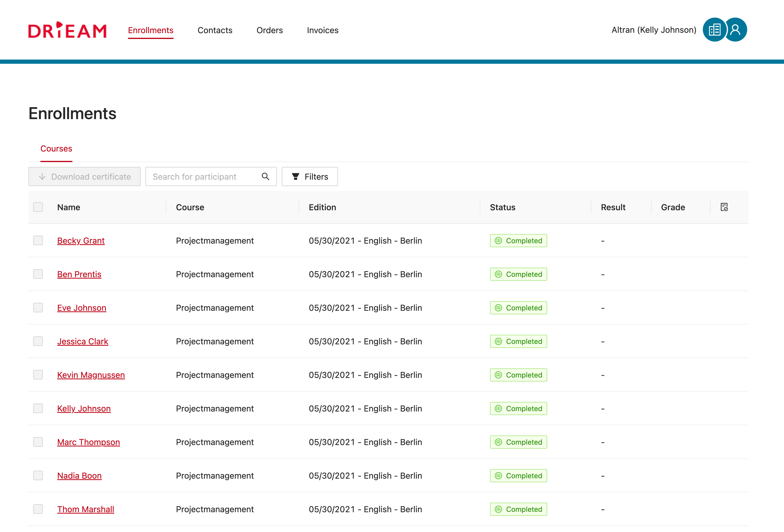Check the box for Nadia Boon
This screenshot has width=784, height=532.
point(38,475)
